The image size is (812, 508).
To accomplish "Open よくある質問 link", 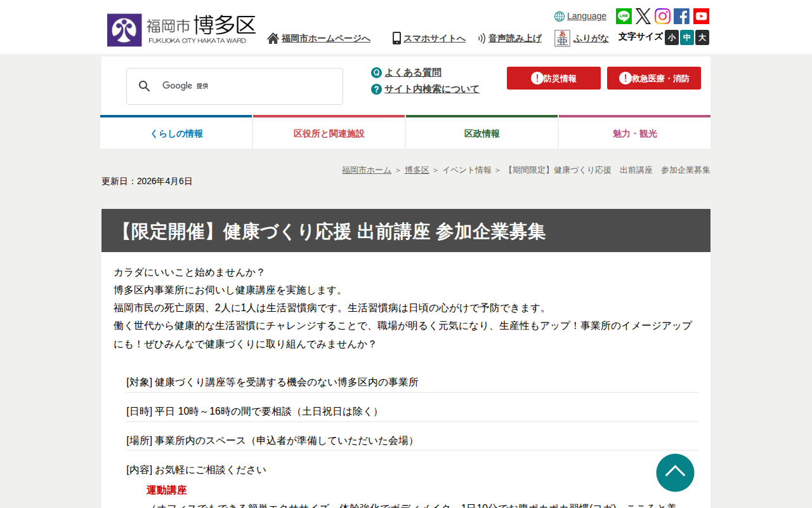I will [413, 72].
